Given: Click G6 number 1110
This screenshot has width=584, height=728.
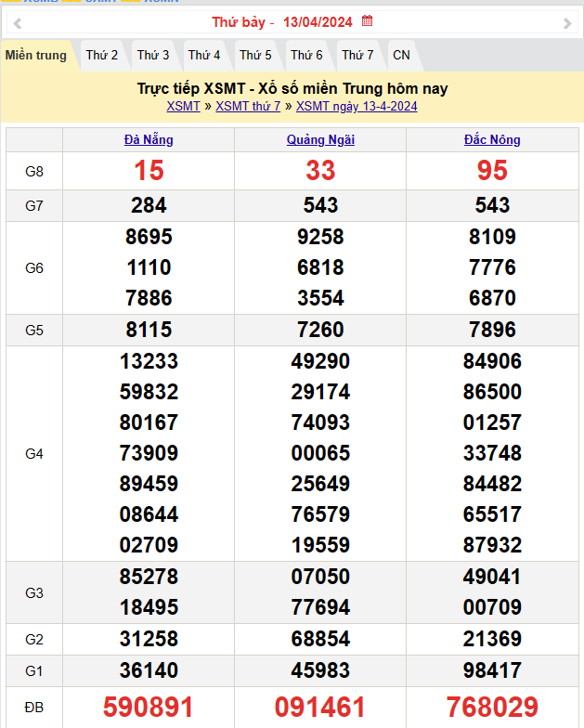Looking at the screenshot, I should [149, 267].
